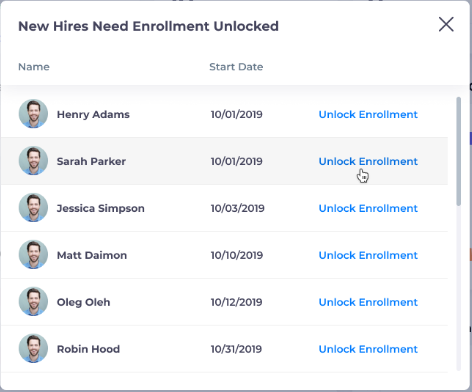Unlock enrollment for Matt Daimon
This screenshot has height=392, width=472.
(x=368, y=255)
